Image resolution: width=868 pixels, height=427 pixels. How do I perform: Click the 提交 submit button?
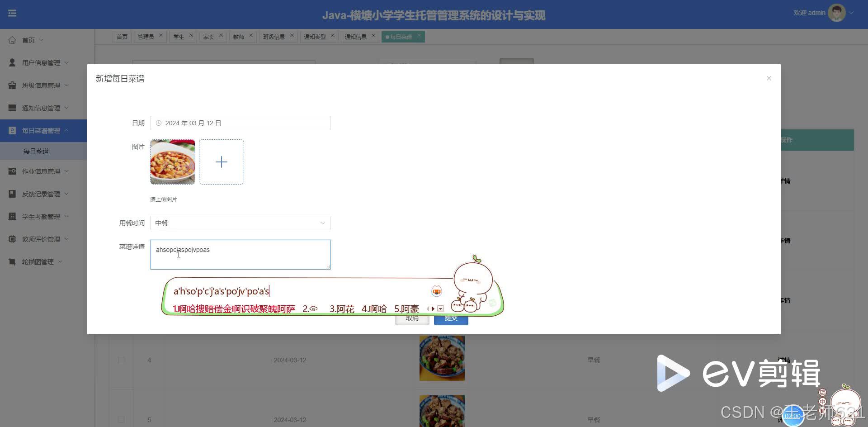point(451,319)
